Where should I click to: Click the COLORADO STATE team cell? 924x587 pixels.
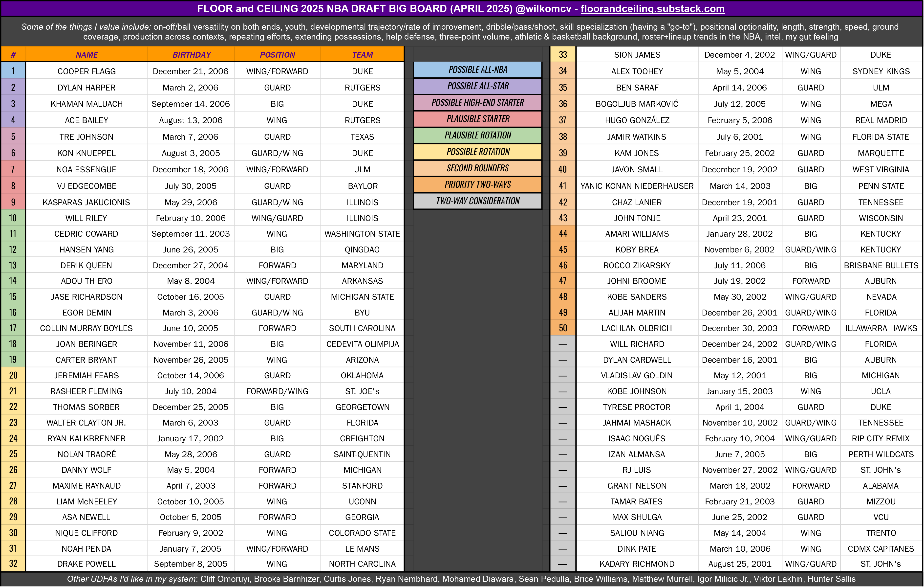[x=362, y=533]
